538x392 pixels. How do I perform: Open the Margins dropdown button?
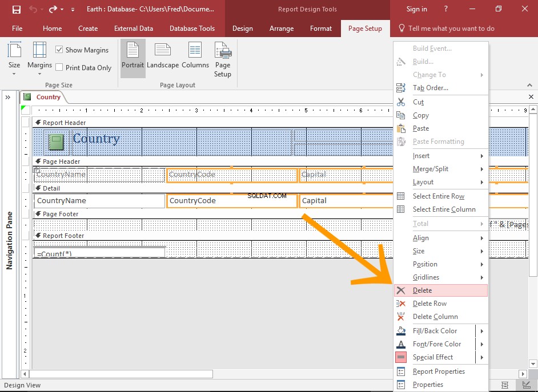(39, 59)
